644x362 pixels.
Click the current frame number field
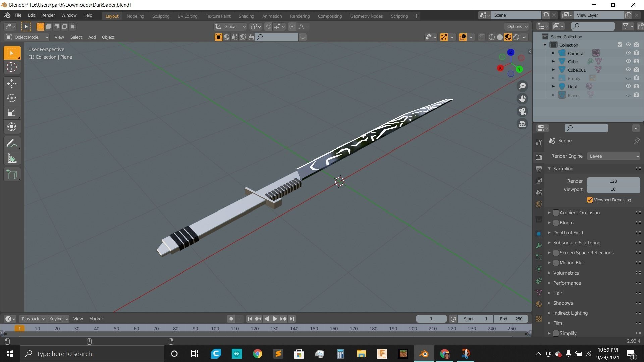coord(431,319)
